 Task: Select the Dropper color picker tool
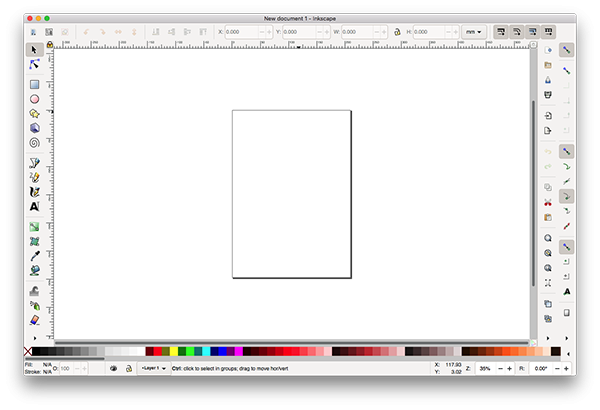coord(34,256)
